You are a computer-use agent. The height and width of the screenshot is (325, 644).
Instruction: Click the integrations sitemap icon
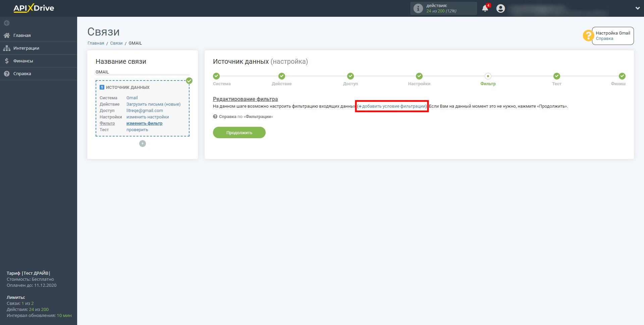click(x=7, y=48)
